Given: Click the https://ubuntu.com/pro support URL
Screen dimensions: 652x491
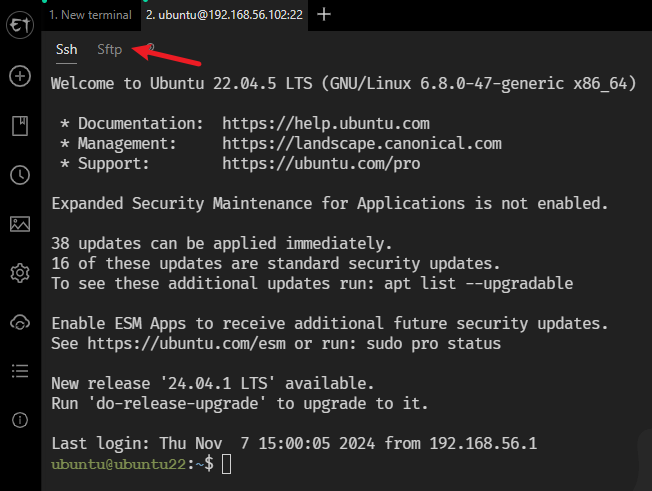Looking at the screenshot, I should (x=321, y=163).
